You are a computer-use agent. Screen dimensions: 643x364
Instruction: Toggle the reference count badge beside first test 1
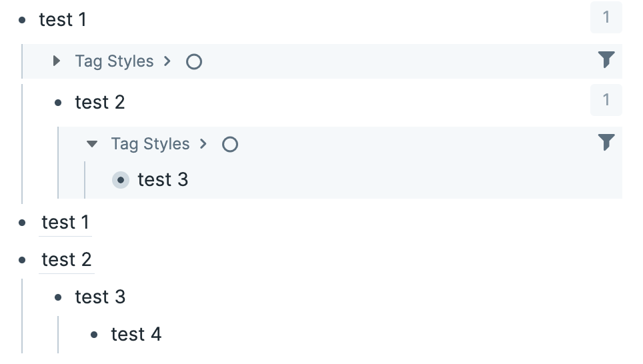coord(606,17)
